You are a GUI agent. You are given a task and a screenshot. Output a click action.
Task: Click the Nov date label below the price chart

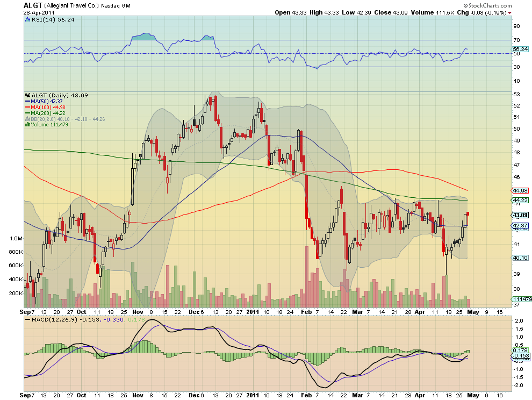pos(138,312)
